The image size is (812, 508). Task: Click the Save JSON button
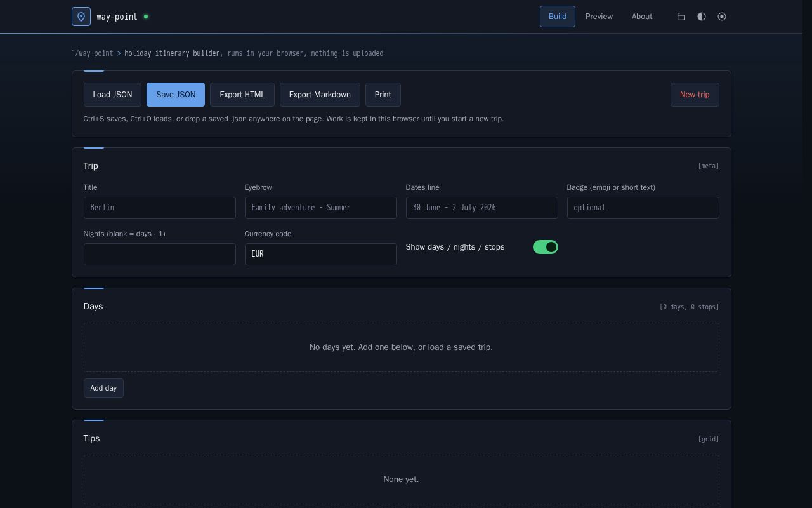pyautogui.click(x=176, y=95)
